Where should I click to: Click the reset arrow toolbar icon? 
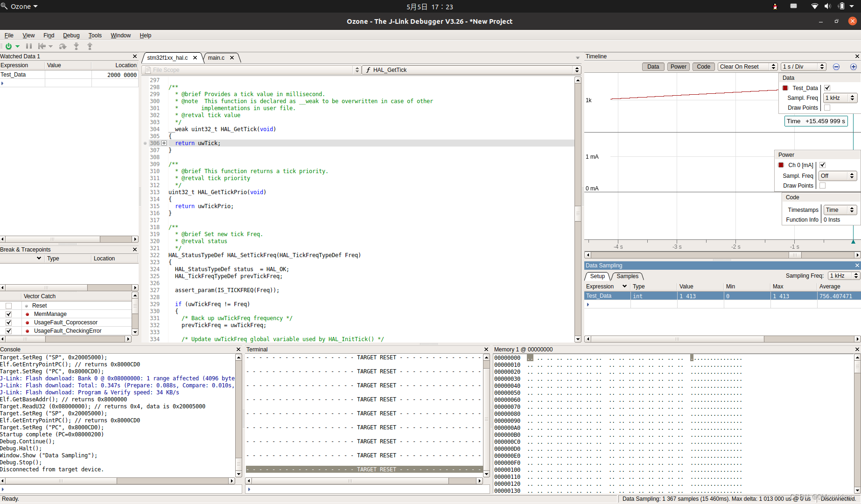42,46
